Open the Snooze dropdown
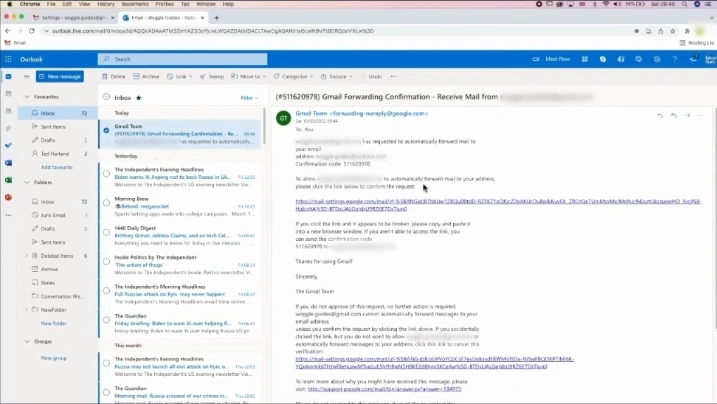Image resolution: width=717 pixels, height=404 pixels. [x=337, y=76]
